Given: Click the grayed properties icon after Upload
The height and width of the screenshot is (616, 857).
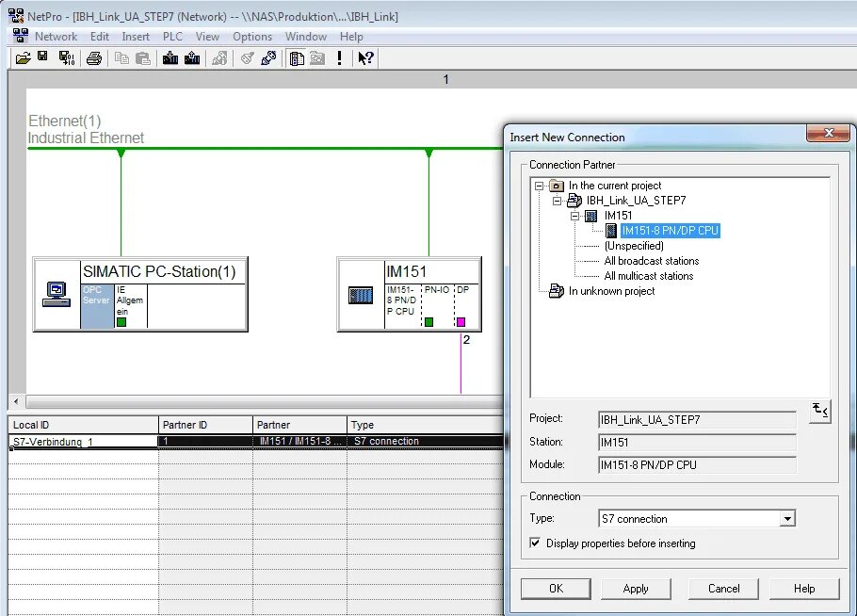Looking at the screenshot, I should click(x=219, y=58).
